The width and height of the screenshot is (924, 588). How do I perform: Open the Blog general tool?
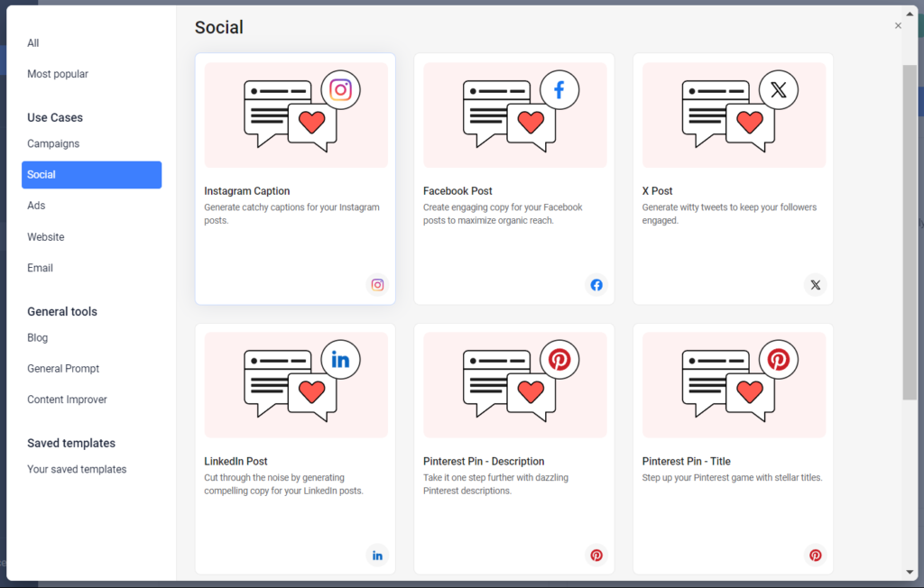[x=37, y=337]
